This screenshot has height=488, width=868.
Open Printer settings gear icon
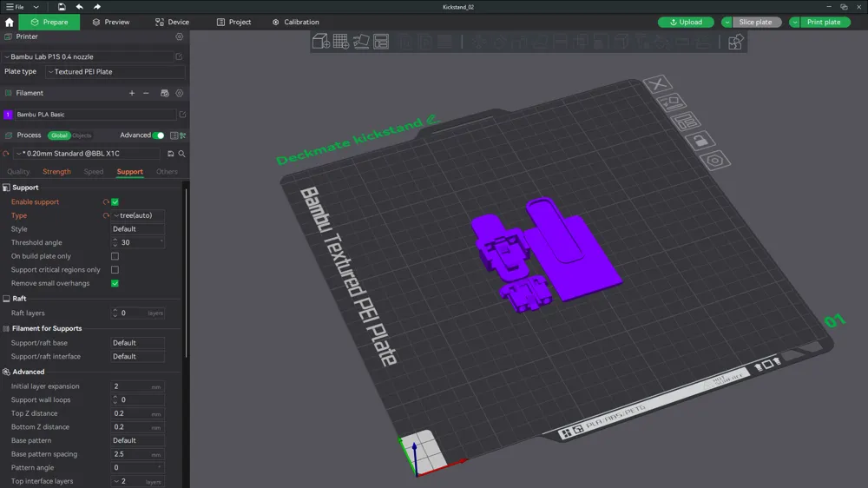pos(180,36)
